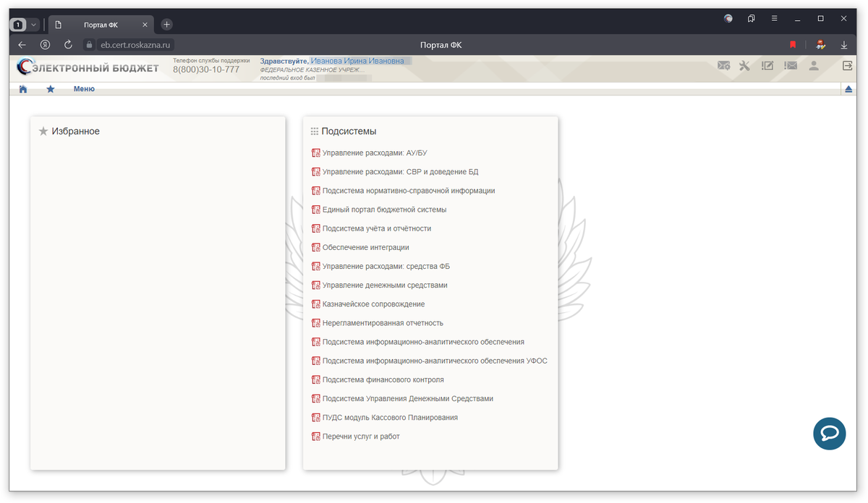Screen dimensions: 868x503
Task: Reload the page with the refresh icon
Action: point(68,45)
